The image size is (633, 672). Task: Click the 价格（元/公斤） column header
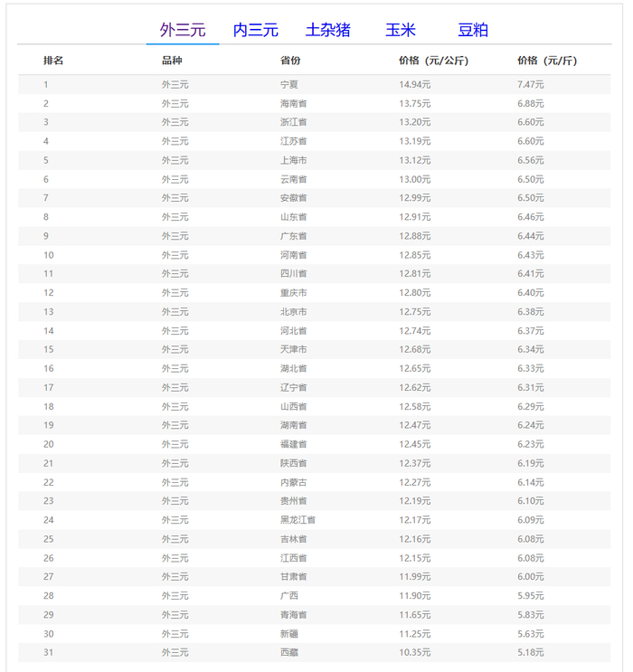pos(434,61)
